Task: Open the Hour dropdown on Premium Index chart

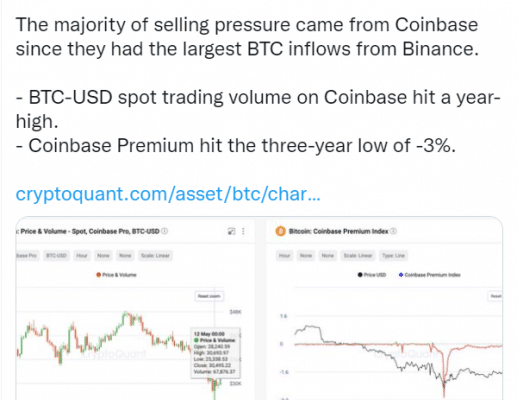Action: click(284, 256)
